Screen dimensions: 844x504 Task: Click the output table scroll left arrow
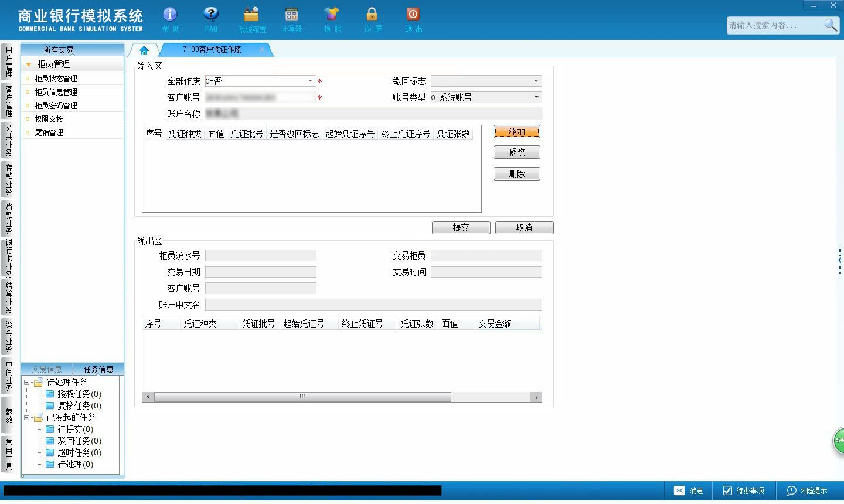pyautogui.click(x=148, y=397)
